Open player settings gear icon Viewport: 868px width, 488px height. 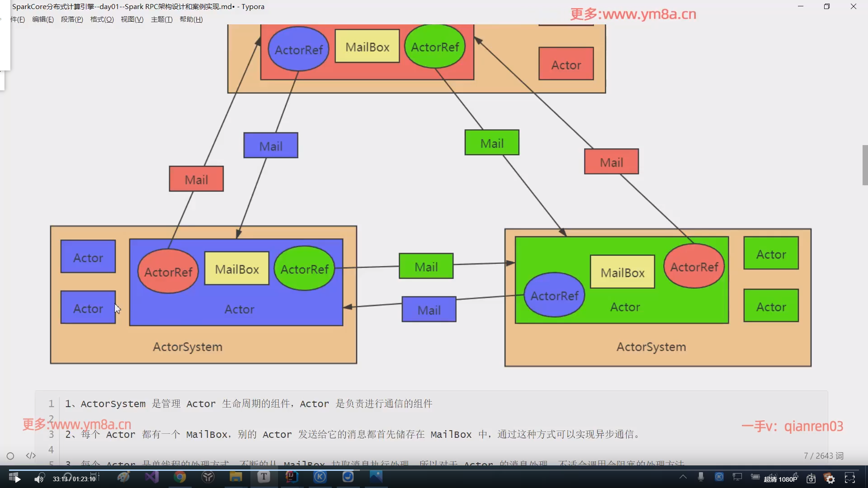(830, 479)
